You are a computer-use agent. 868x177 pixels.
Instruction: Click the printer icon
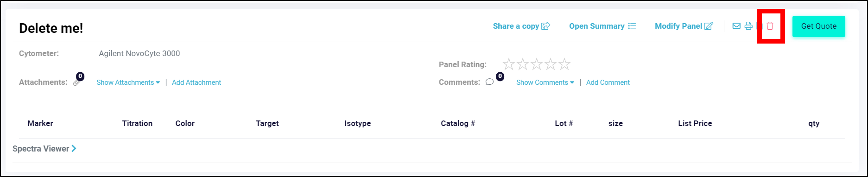[748, 26]
